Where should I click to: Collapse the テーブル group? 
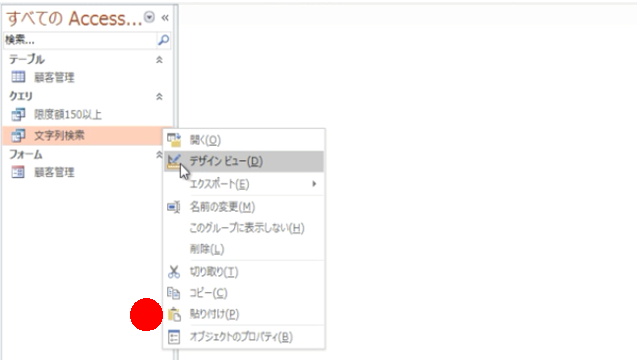(159, 60)
